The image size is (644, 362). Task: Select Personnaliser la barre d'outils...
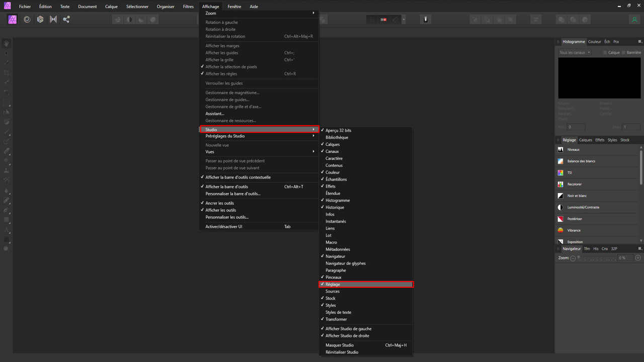[x=259, y=194]
